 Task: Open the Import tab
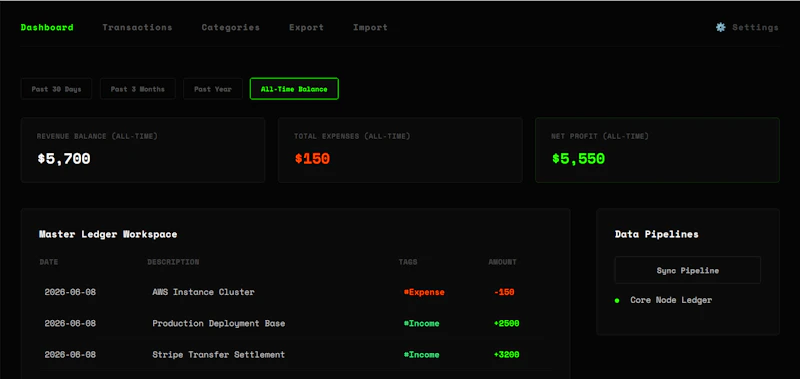click(x=370, y=28)
